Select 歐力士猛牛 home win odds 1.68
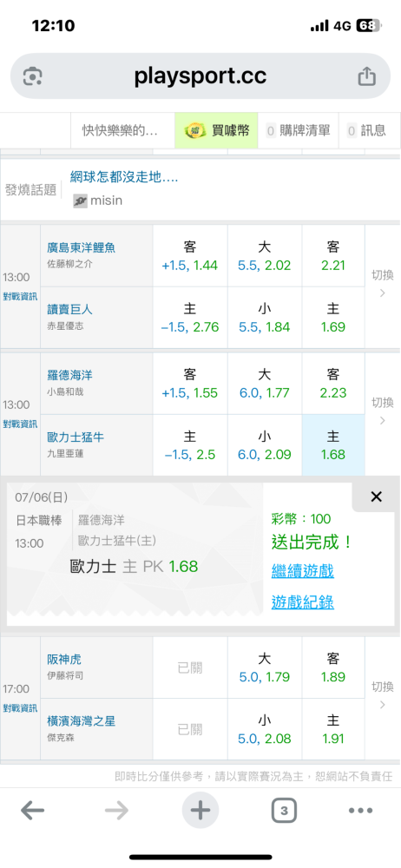The height and width of the screenshot is (868, 401). pos(333,445)
